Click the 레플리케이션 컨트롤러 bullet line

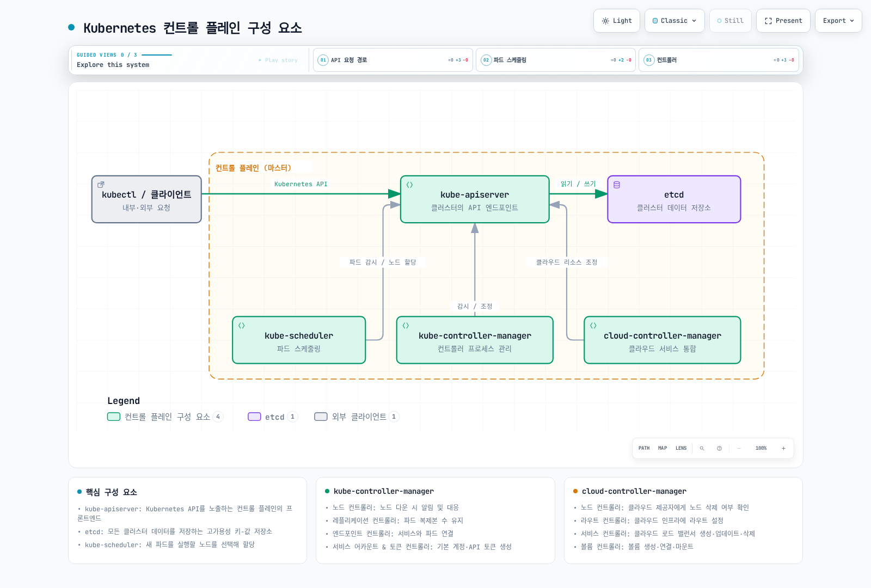pyautogui.click(x=395, y=520)
